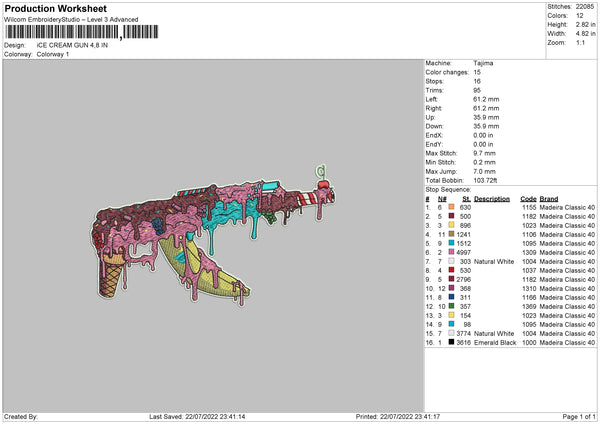The width and height of the screenshot is (600, 424).
Task: Click the 'Production Worksheet' title
Action: point(56,8)
